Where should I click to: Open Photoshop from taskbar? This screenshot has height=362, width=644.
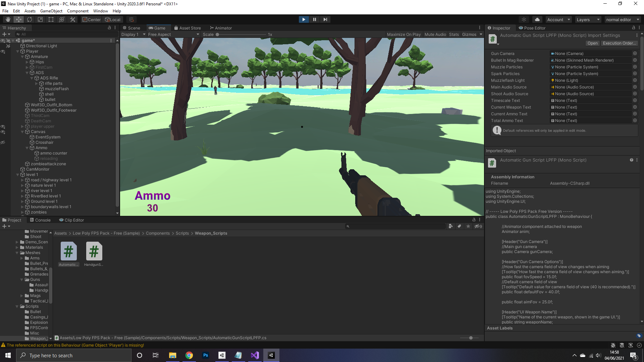tap(206, 355)
